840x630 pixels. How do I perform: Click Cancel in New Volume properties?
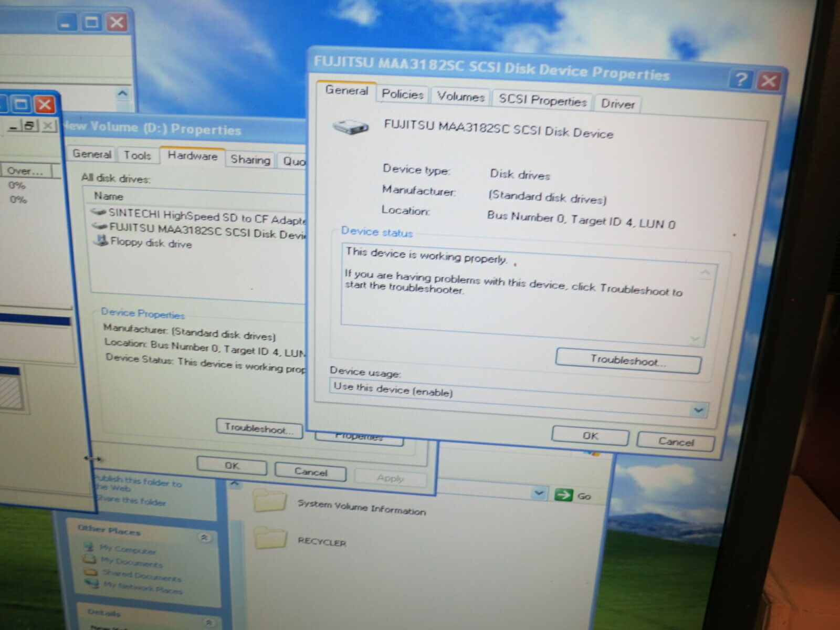click(310, 471)
